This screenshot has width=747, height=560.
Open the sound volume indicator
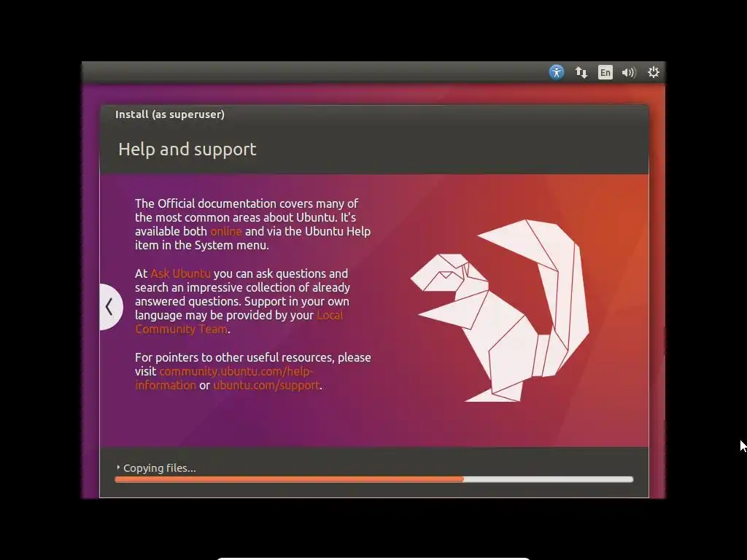pos(629,72)
